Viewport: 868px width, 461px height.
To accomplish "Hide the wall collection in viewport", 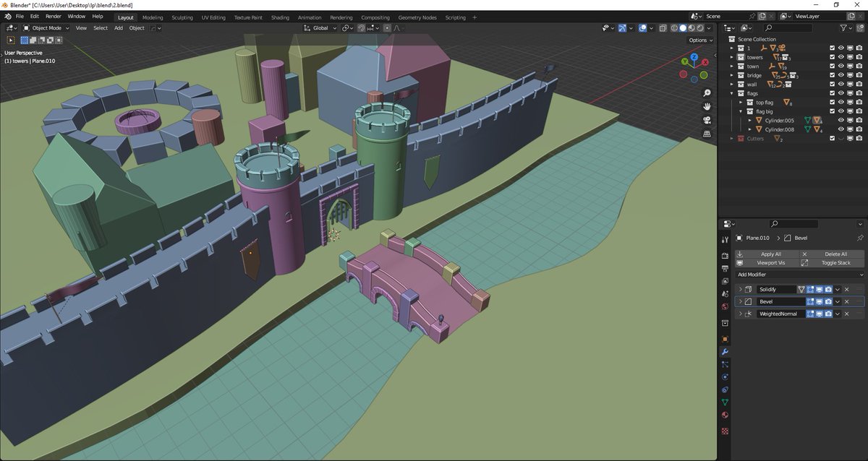I will [841, 85].
